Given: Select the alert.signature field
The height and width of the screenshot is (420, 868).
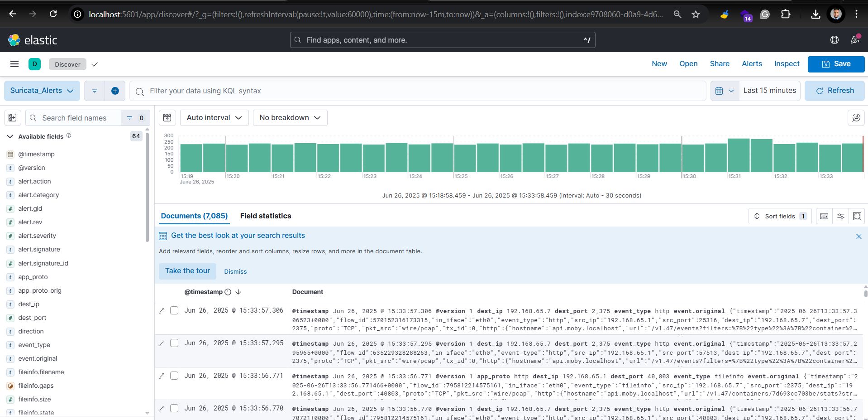Looking at the screenshot, I should [x=39, y=250].
